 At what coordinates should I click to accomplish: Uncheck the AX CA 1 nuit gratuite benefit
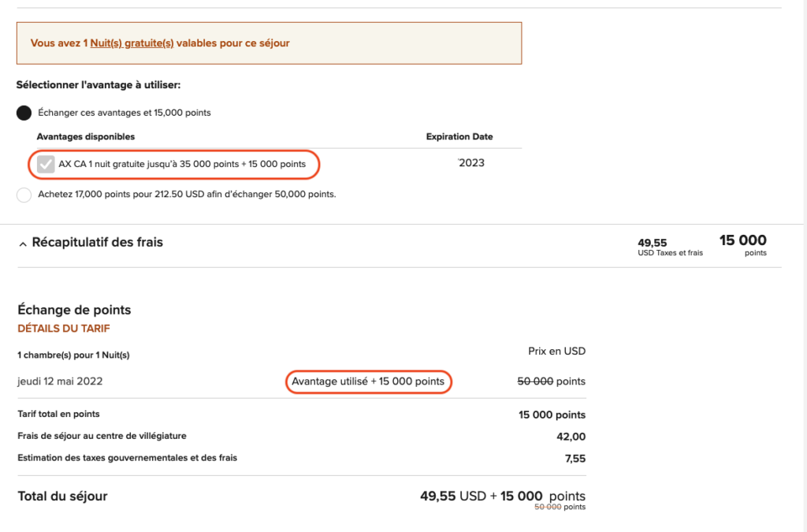click(45, 164)
